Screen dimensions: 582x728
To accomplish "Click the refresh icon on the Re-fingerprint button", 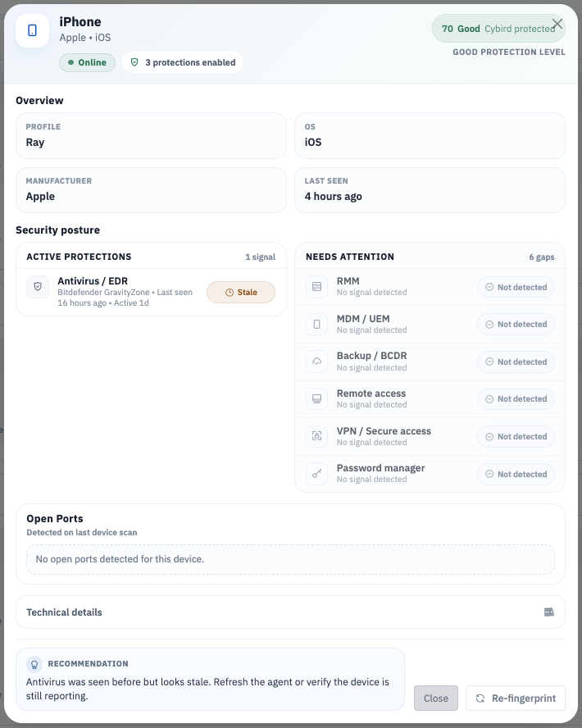I will pos(480,698).
